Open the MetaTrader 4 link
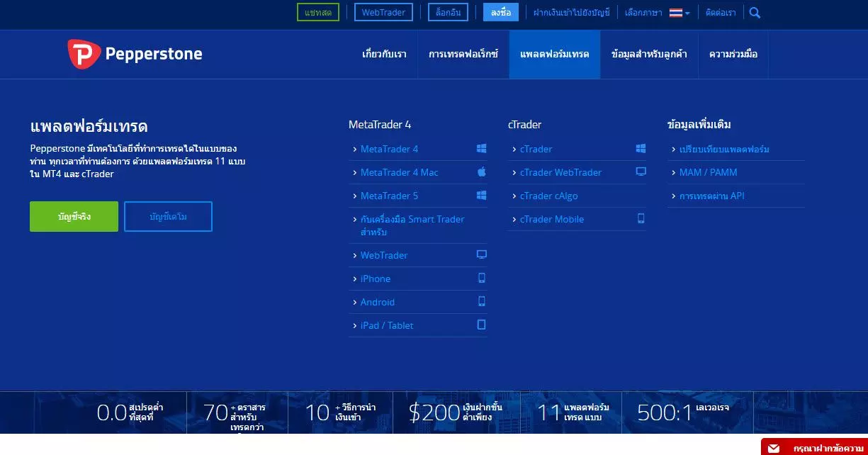868x455 pixels. 389,149
